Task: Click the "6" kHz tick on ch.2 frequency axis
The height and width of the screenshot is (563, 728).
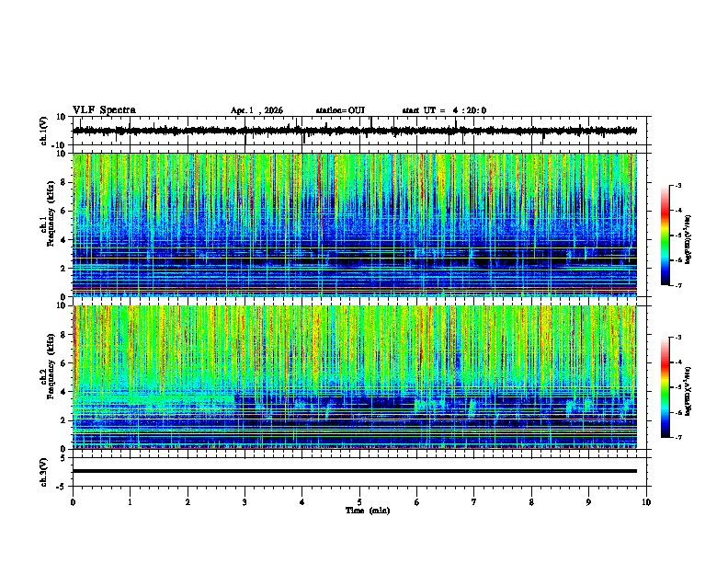Action: pyautogui.click(x=63, y=363)
